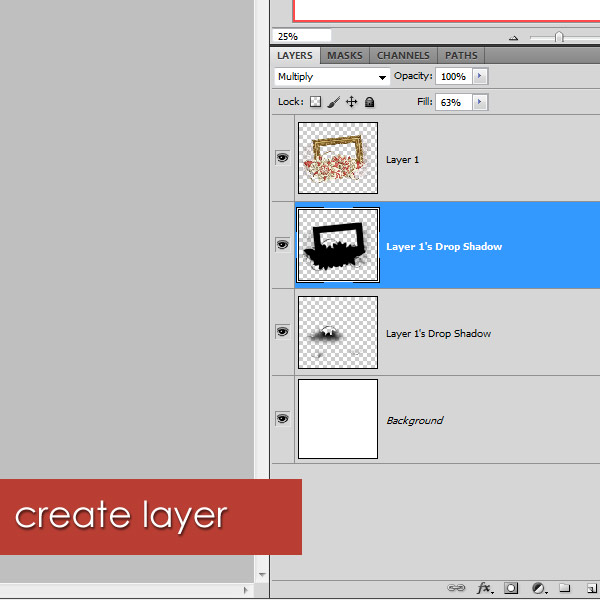Open the Multiply blend mode dropdown
Screen dimensions: 600x600
coord(332,77)
